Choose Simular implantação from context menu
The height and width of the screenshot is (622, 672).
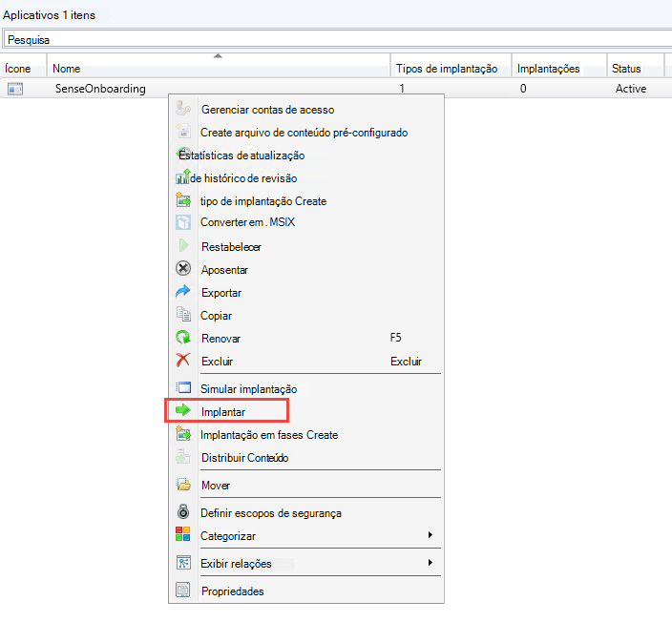[x=248, y=389]
